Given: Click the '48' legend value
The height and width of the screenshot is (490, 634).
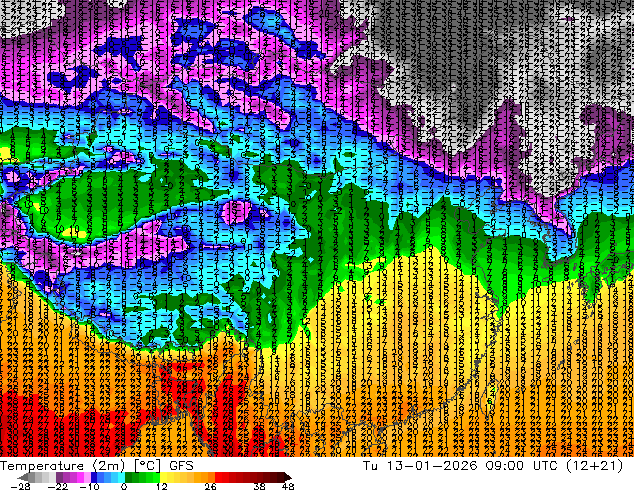Looking at the screenshot, I should [288, 486].
